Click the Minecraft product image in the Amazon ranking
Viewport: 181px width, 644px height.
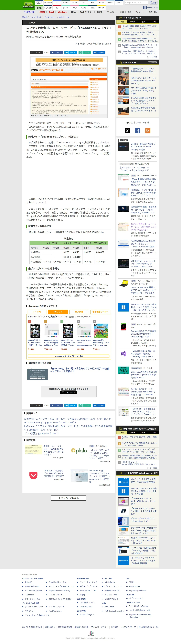[101, 331]
